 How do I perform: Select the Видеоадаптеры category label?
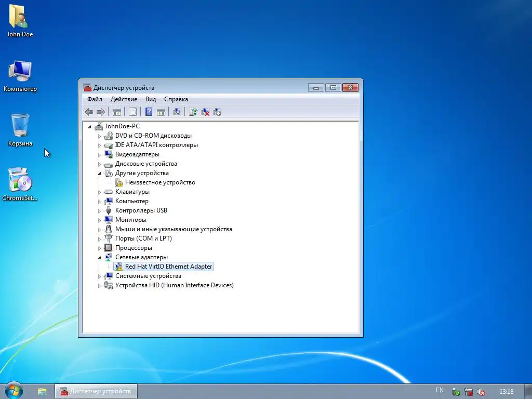(137, 154)
